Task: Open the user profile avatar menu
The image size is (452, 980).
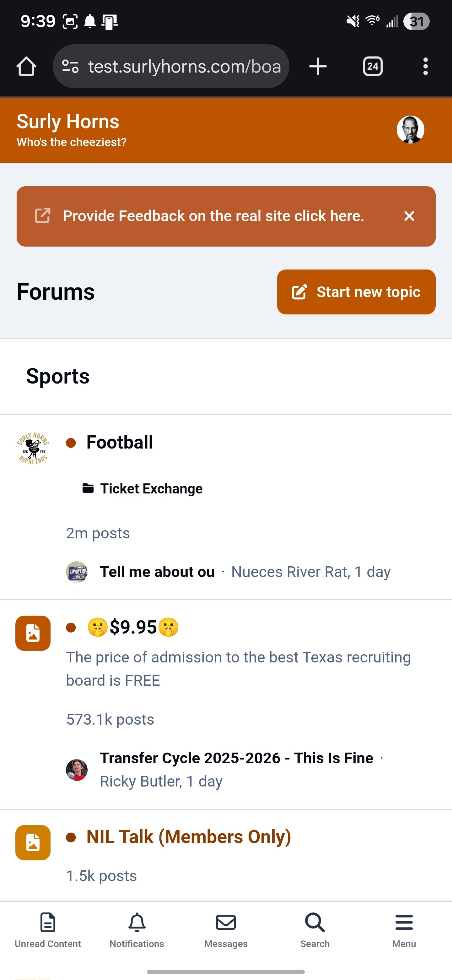Action: pyautogui.click(x=410, y=130)
